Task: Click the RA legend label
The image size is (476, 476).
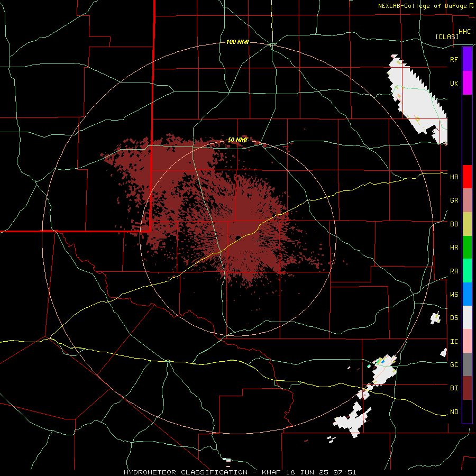Action: (454, 271)
